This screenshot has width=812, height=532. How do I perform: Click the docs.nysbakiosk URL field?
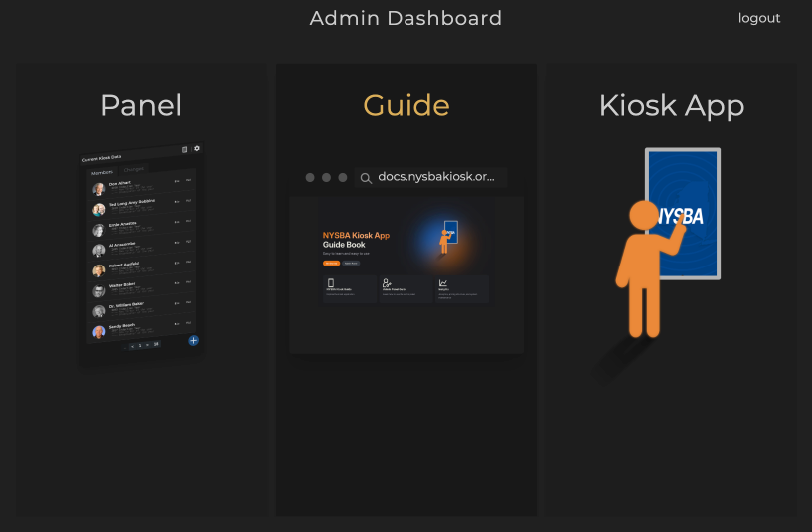pyautogui.click(x=435, y=177)
